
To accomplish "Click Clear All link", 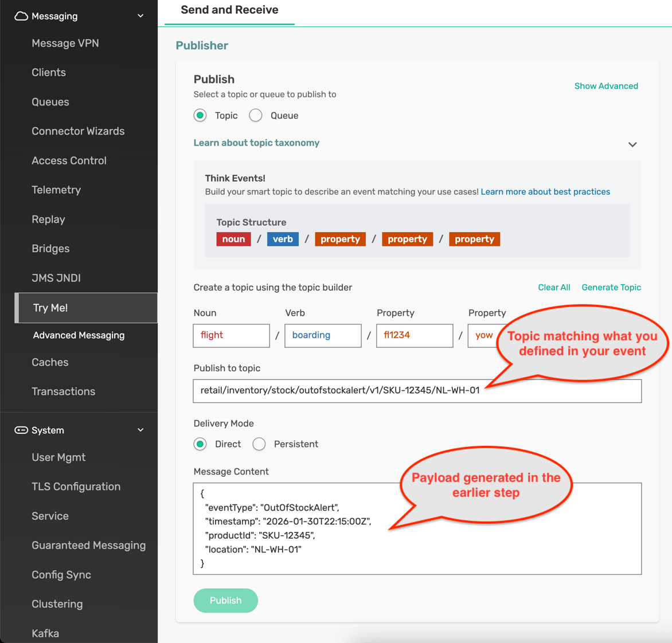I will point(554,288).
